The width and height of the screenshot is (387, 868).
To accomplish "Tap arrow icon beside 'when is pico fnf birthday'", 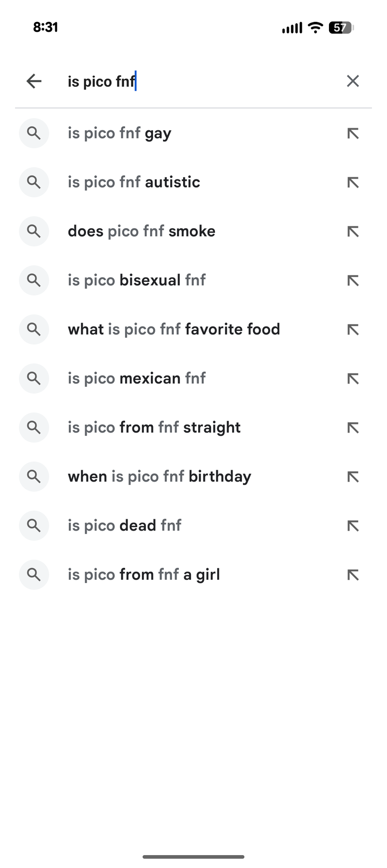I will pos(353,476).
